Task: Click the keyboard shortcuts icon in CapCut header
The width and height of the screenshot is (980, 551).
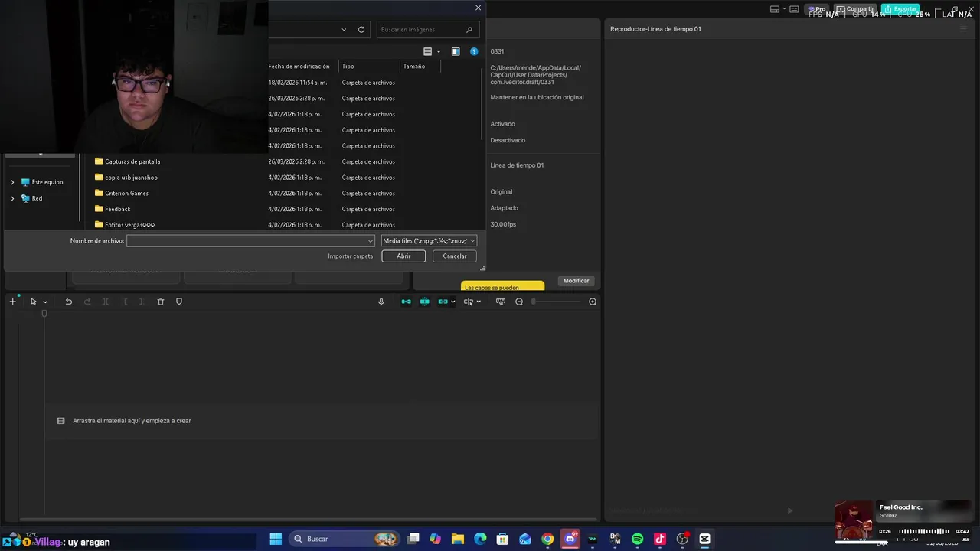Action: point(794,9)
